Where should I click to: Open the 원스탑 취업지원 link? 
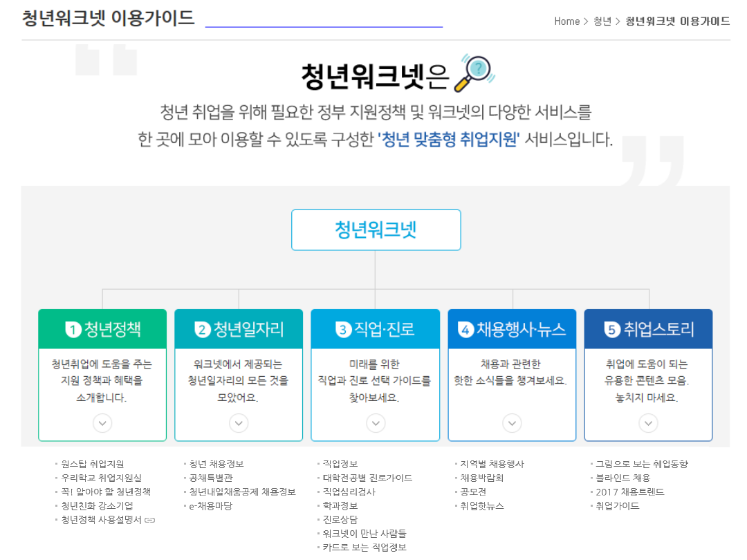(93, 464)
